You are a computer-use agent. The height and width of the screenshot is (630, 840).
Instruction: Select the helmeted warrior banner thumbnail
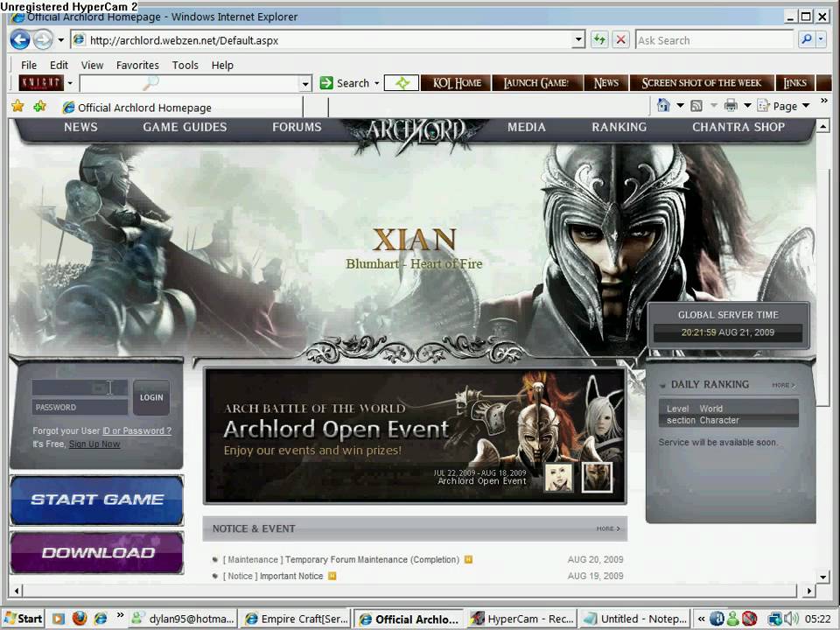[597, 478]
